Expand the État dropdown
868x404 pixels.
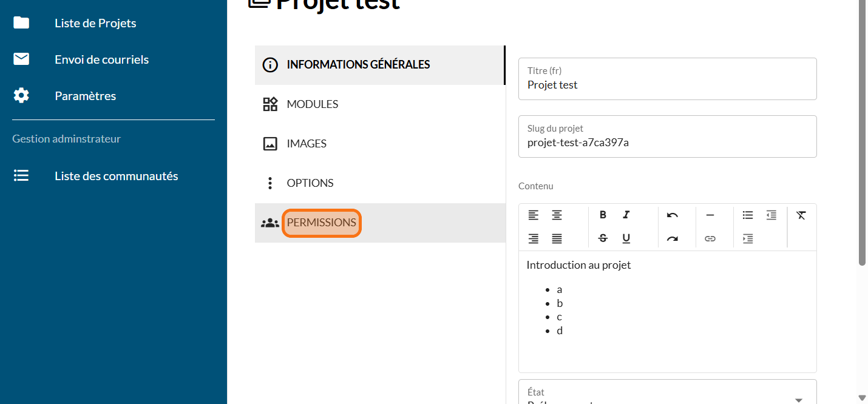pos(798,399)
